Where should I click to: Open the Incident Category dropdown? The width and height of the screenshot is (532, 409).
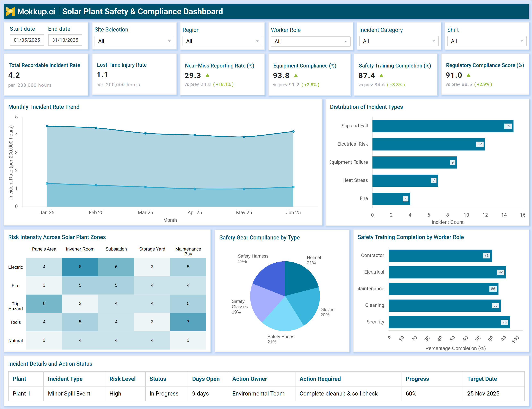(399, 41)
